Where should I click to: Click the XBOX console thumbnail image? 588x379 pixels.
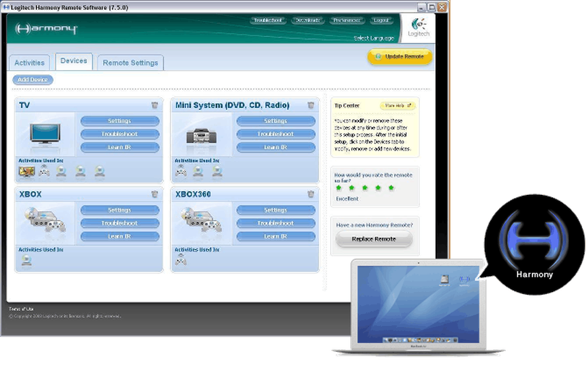(45, 220)
